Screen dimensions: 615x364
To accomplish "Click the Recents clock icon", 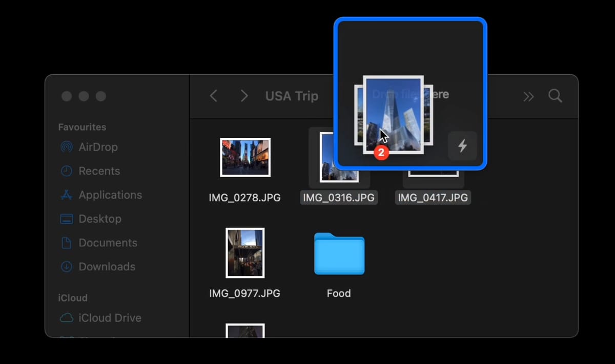I will [x=67, y=171].
